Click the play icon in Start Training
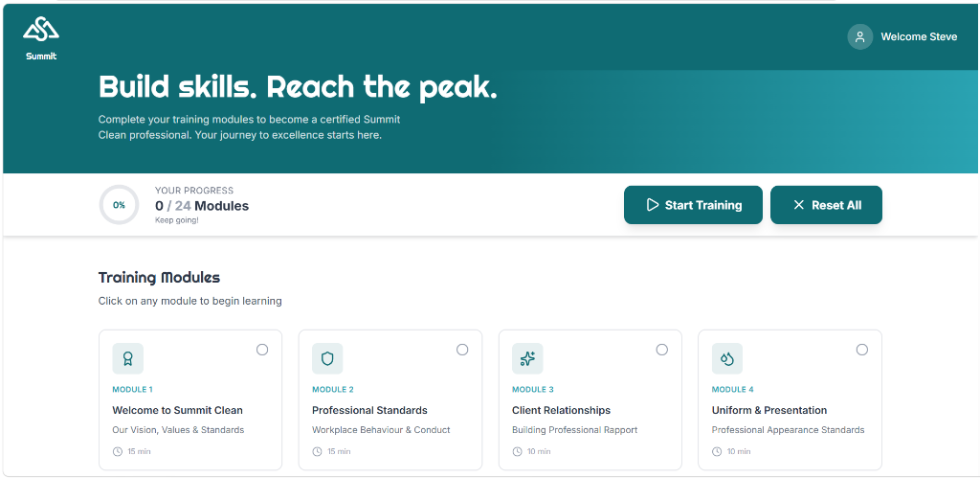Screen dimensions: 980x478 pyautogui.click(x=653, y=205)
